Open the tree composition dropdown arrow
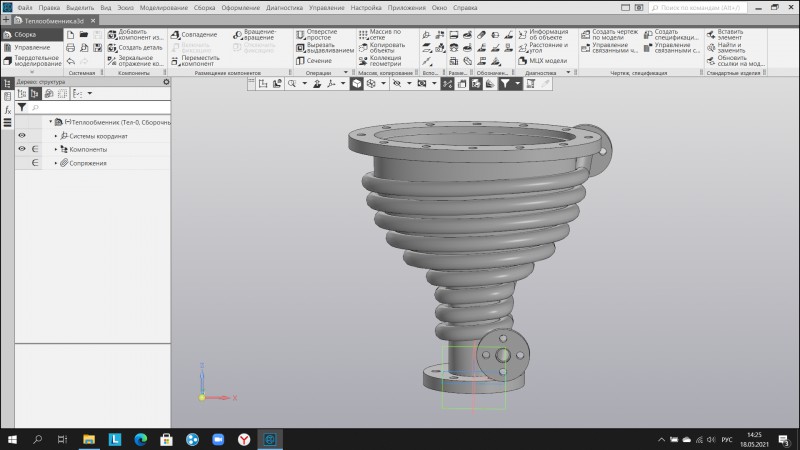 coord(90,93)
